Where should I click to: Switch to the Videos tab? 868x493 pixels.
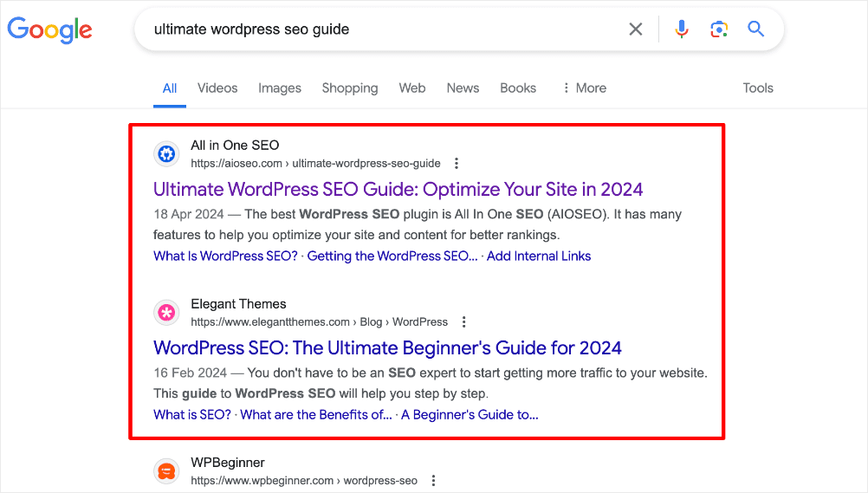point(217,88)
